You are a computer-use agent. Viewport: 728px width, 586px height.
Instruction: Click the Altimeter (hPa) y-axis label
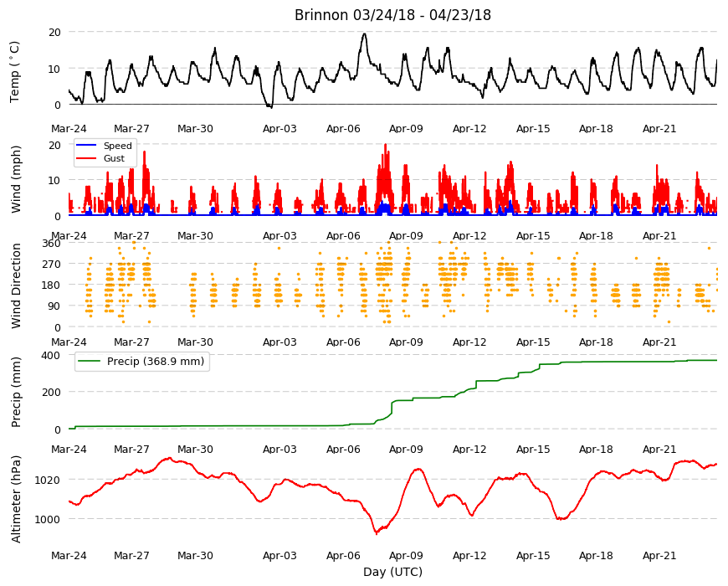click(x=16, y=499)
